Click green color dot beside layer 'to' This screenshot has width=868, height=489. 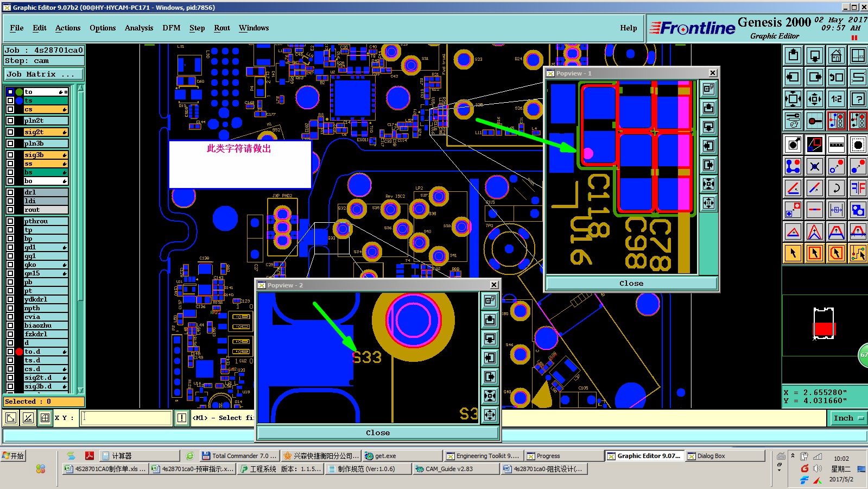tap(19, 92)
